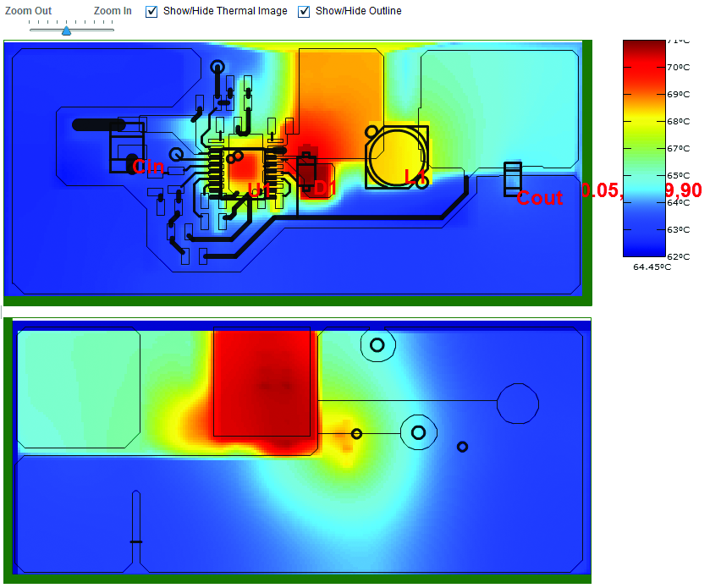Click the orange copper pour above D1
Viewport: 710px width, 588px height.
340,91
